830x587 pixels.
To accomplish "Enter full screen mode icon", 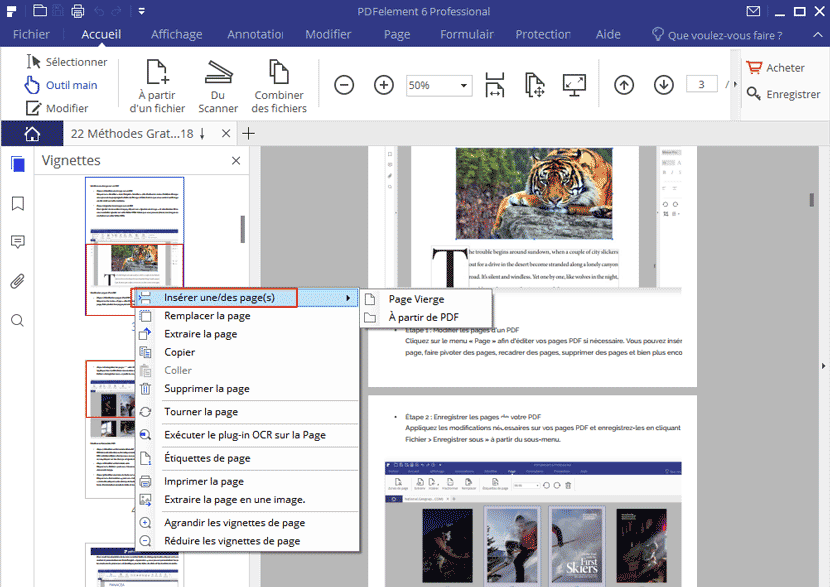I will tap(574, 85).
